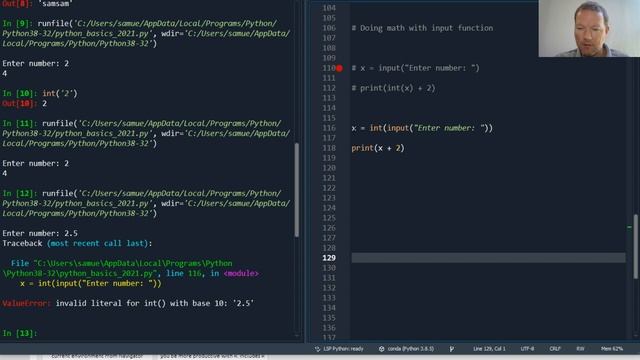Click the In [12] runfile command in console
Screen dimensions: 640x360
click(x=146, y=203)
